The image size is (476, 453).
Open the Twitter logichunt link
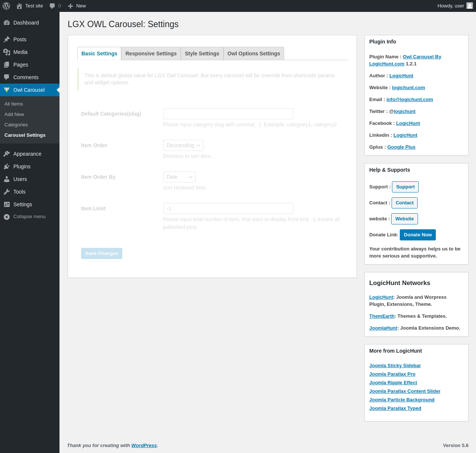pos(405,111)
